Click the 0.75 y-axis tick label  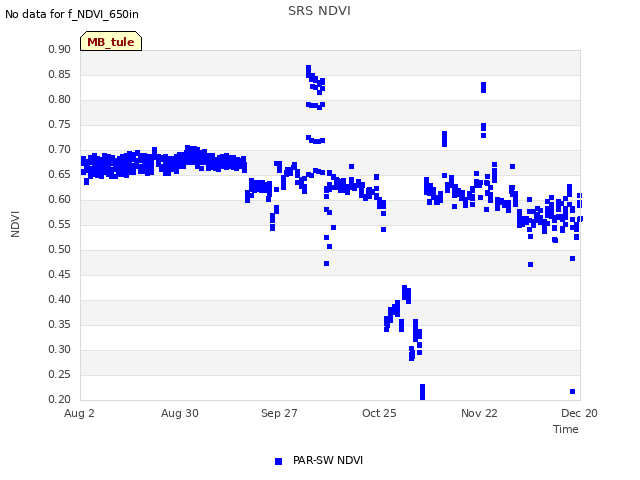(60, 124)
